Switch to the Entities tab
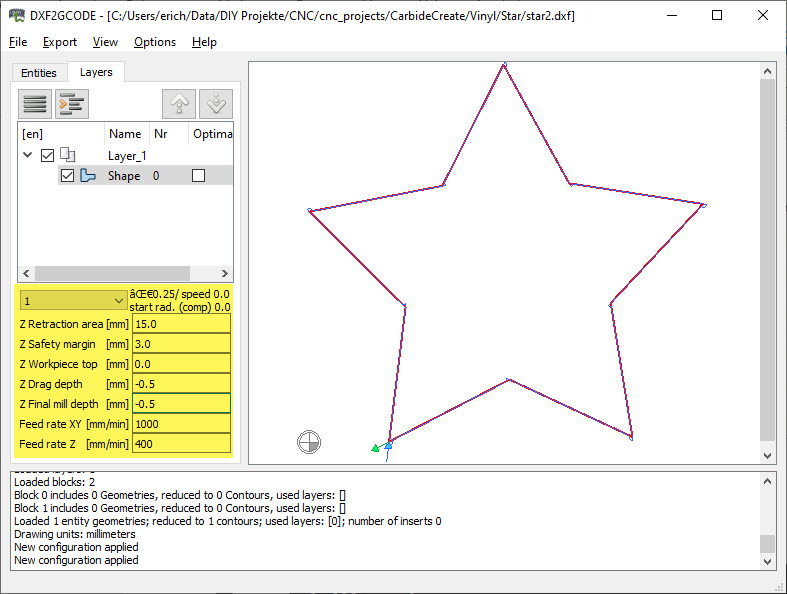This screenshot has width=787, height=594. point(39,73)
